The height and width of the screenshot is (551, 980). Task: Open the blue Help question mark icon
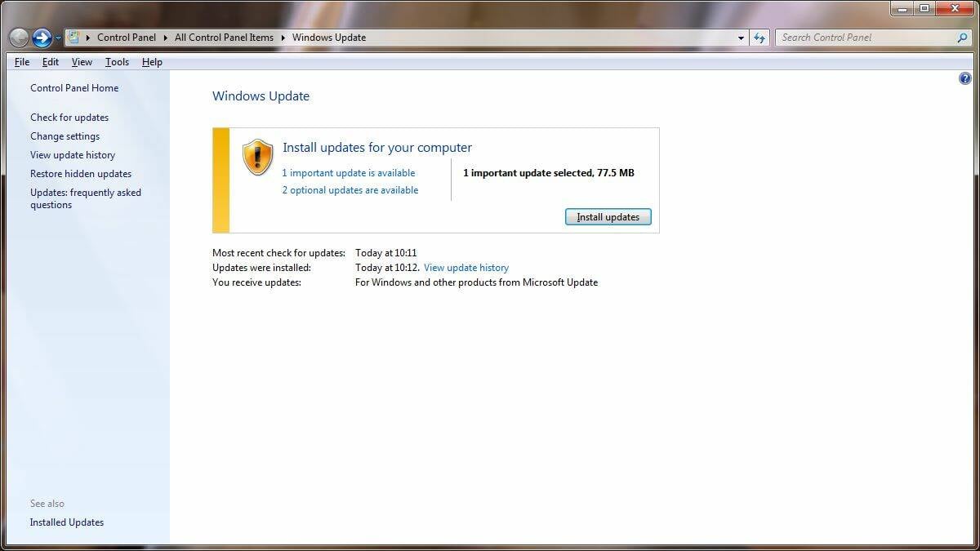(x=965, y=78)
